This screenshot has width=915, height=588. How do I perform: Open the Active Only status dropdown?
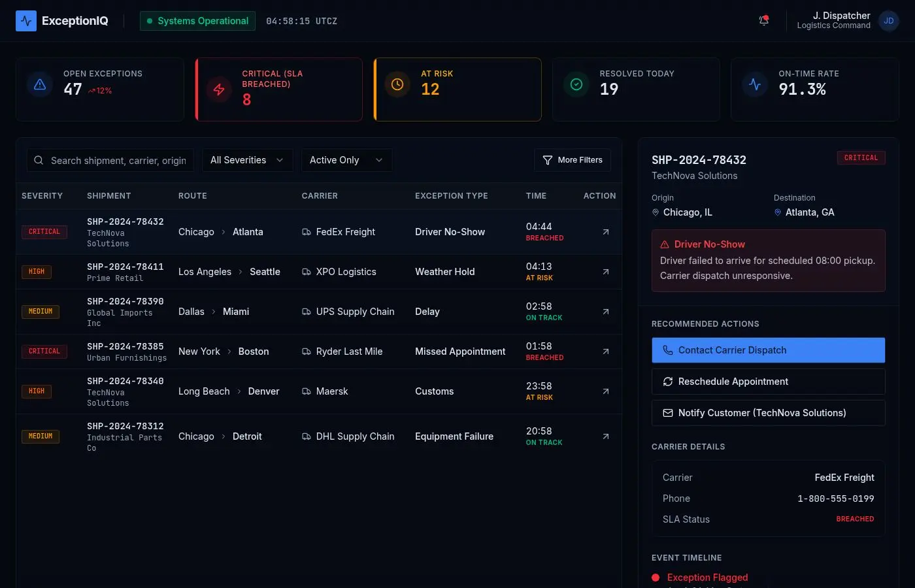346,160
